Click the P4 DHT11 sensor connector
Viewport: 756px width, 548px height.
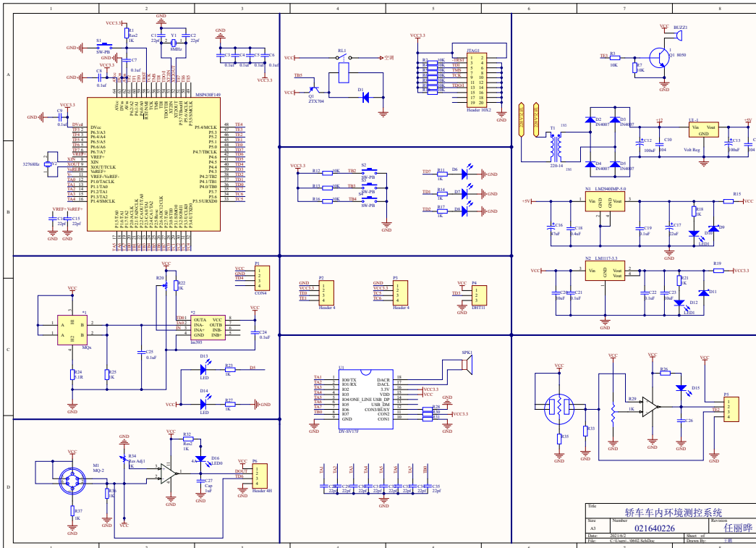click(479, 295)
